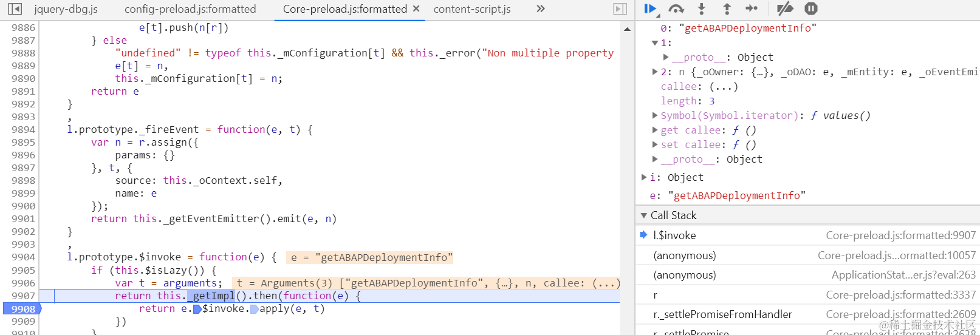Select anonymous frame at ApplicationStat…er.js?eval:263
This screenshot has height=335, width=980.
coord(807,275)
